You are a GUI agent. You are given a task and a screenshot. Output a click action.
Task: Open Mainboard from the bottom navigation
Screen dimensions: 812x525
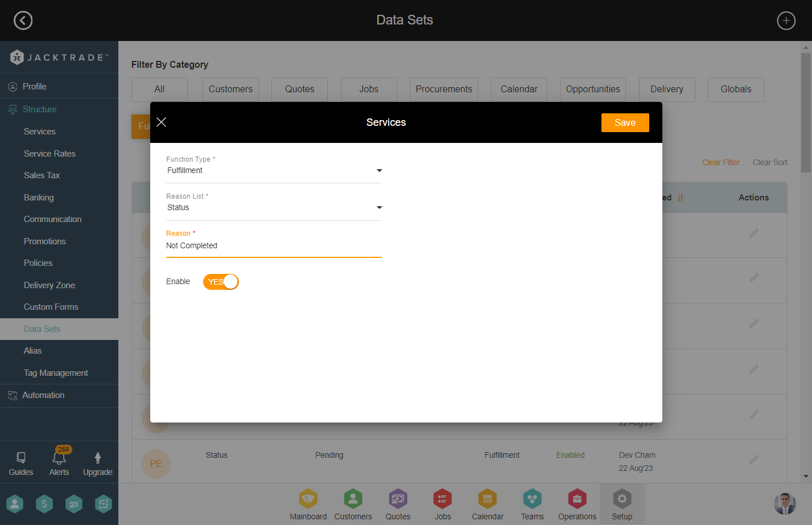click(308, 505)
